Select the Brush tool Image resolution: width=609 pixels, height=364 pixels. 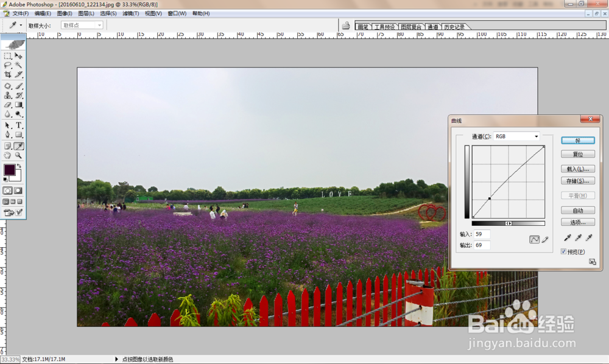coord(19,86)
